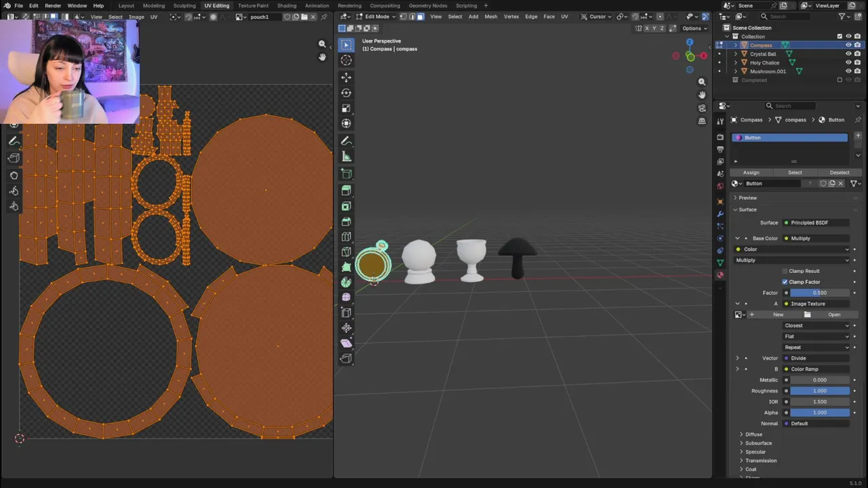
Task: Enable the Clamp Result checkbox
Action: 785,271
